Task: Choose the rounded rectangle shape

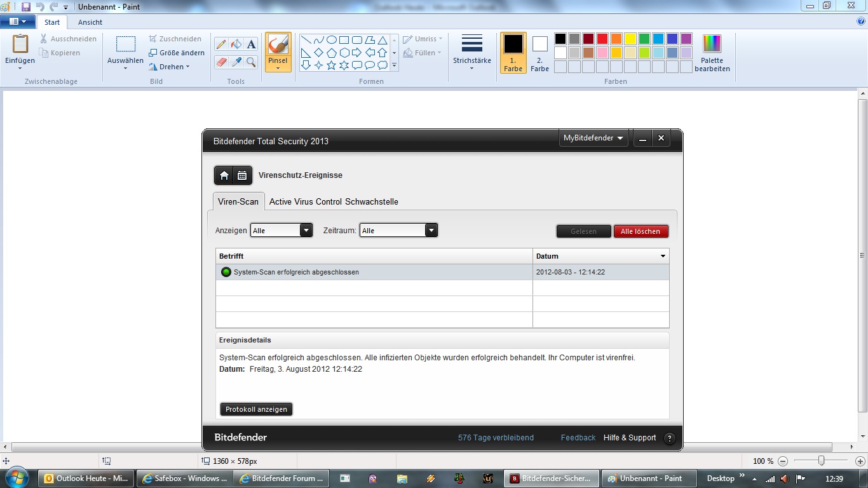Action: (357, 40)
